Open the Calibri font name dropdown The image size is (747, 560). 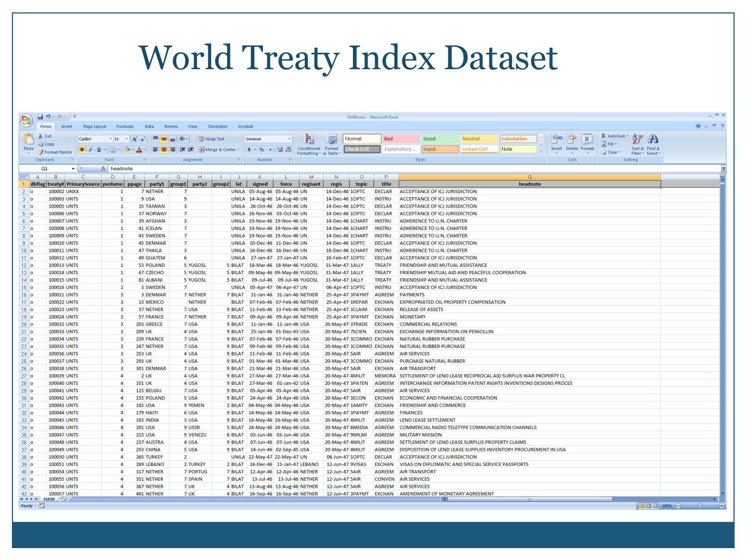point(111,139)
